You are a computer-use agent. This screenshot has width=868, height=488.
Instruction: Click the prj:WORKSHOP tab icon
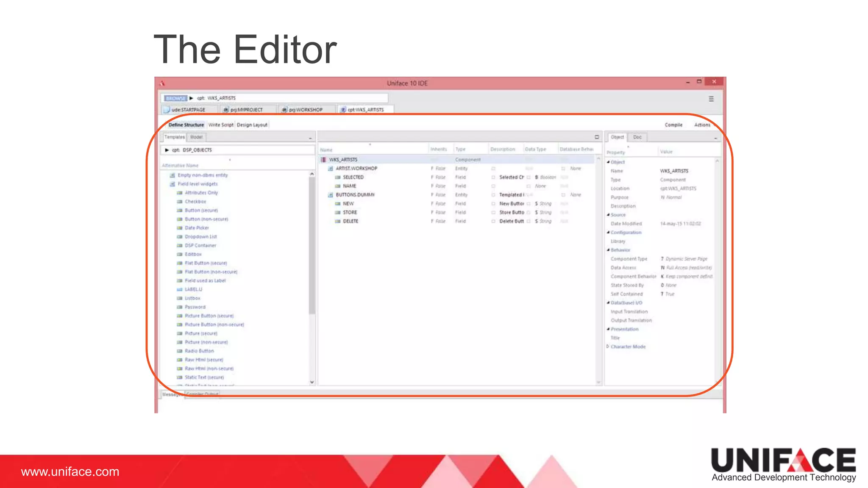tap(285, 110)
